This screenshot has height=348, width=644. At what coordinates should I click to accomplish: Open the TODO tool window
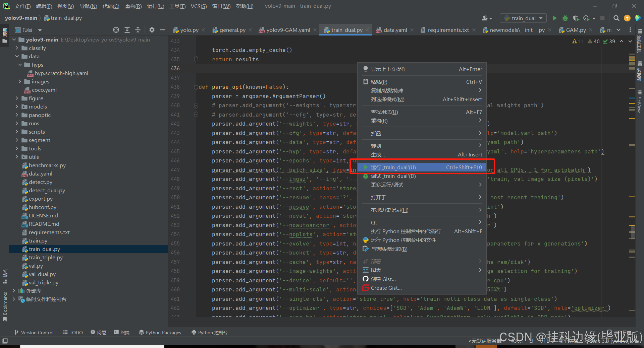[73, 333]
